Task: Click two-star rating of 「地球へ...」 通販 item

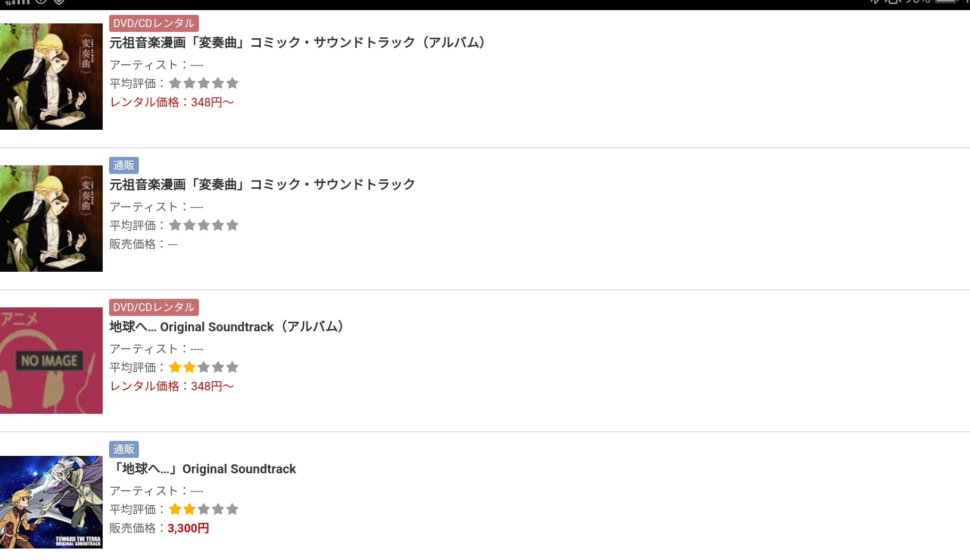Action: click(203, 509)
